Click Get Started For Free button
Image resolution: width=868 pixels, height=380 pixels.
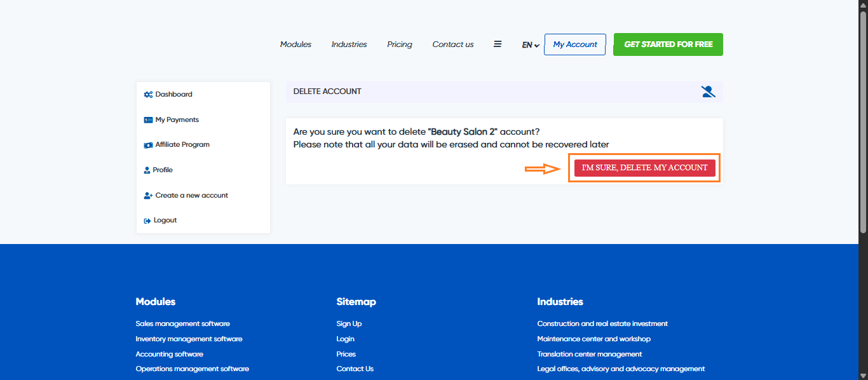tap(668, 44)
